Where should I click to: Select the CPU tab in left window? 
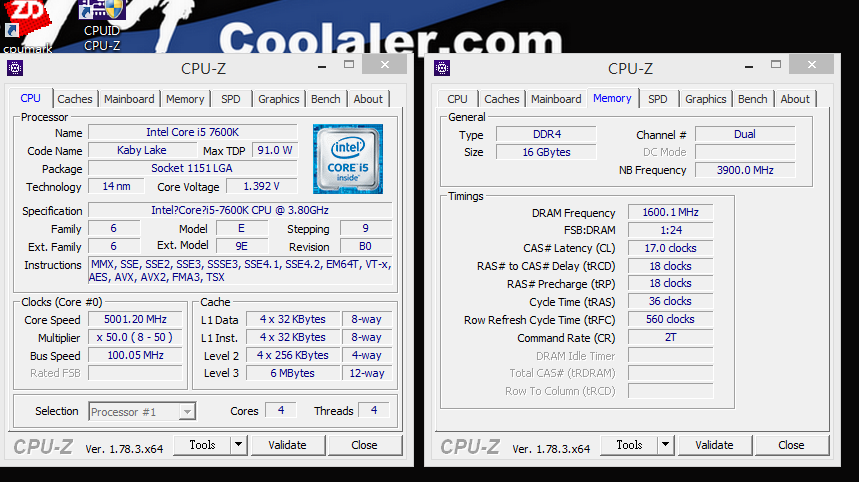pyautogui.click(x=31, y=98)
